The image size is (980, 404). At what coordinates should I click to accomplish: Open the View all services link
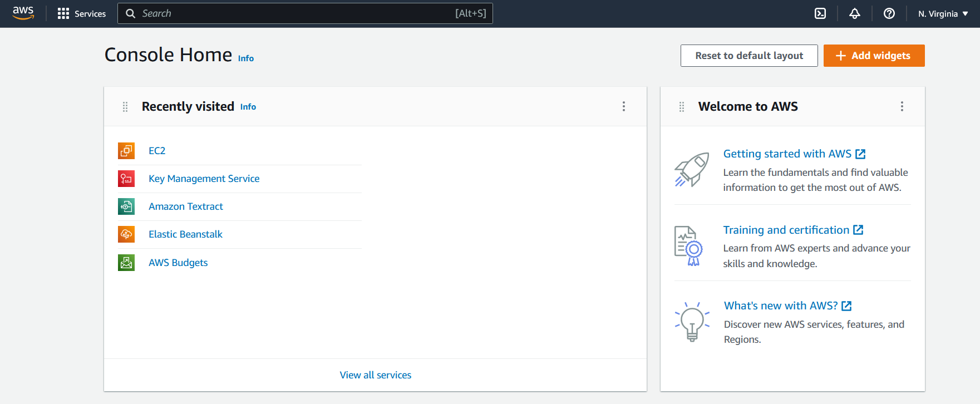click(375, 375)
